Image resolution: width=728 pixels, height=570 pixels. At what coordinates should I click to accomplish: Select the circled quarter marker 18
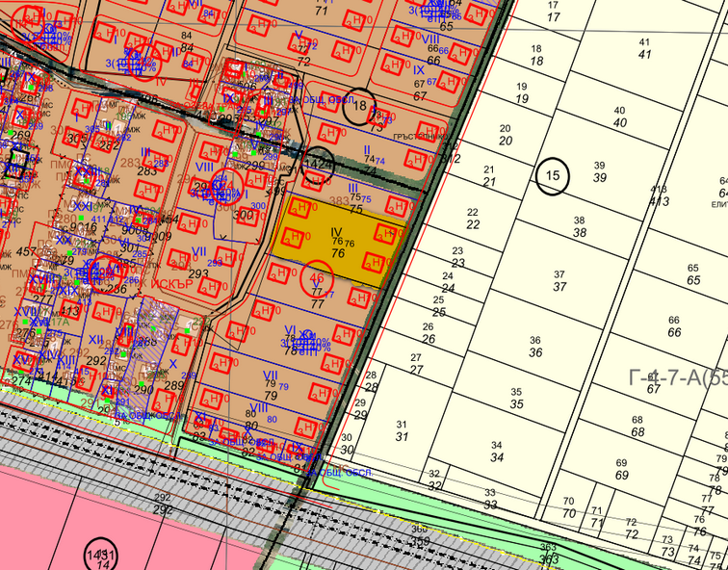(360, 106)
